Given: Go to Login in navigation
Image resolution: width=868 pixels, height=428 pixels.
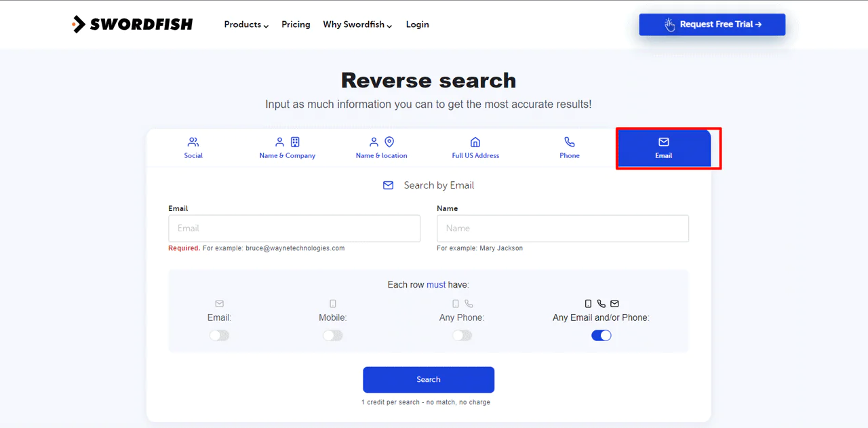Looking at the screenshot, I should point(417,24).
